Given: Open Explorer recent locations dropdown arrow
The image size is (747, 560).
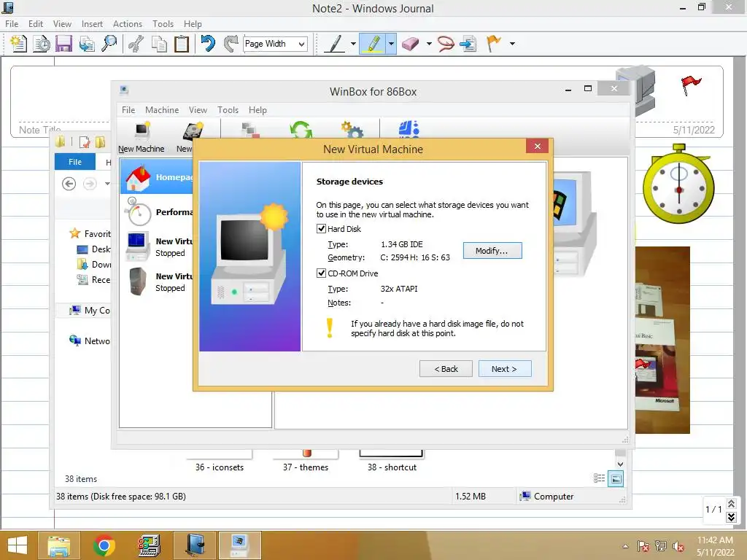Looking at the screenshot, I should tap(107, 184).
